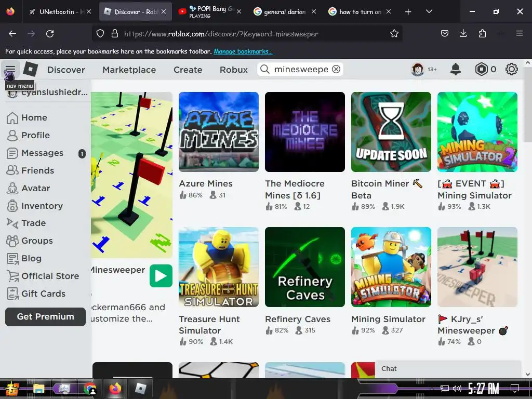
Task: Open the Mining Simulator thumbnail
Action: pyautogui.click(x=391, y=267)
